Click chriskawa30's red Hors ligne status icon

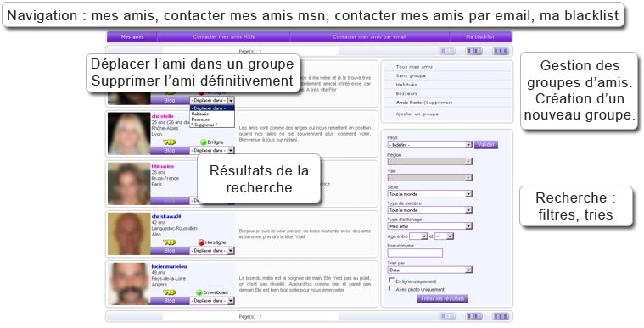click(x=201, y=242)
